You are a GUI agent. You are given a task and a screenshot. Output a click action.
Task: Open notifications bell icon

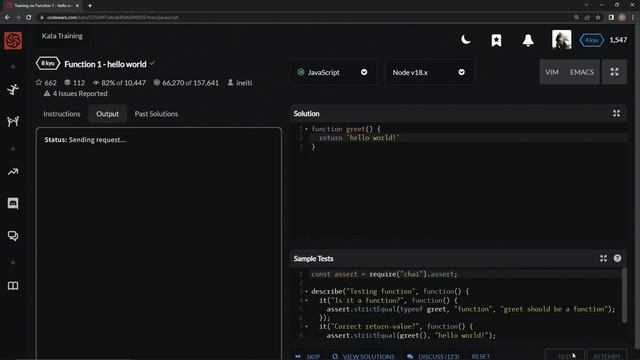pos(528,40)
